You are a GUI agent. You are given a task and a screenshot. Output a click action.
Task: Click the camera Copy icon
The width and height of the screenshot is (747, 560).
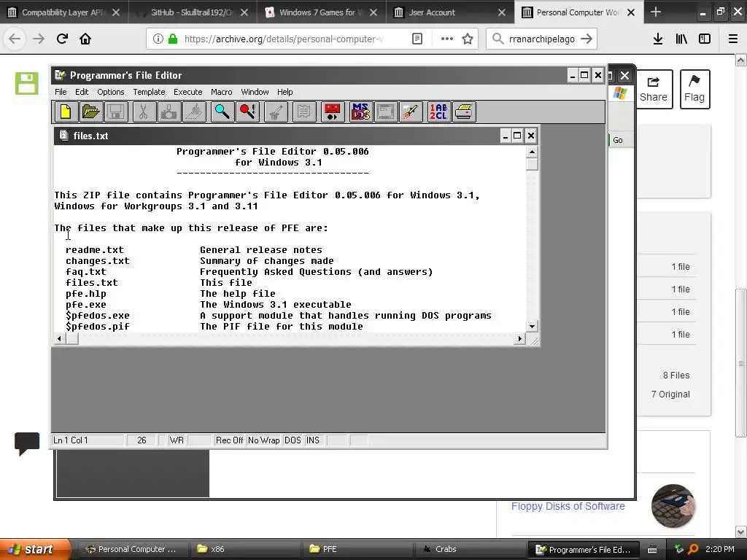point(169,112)
